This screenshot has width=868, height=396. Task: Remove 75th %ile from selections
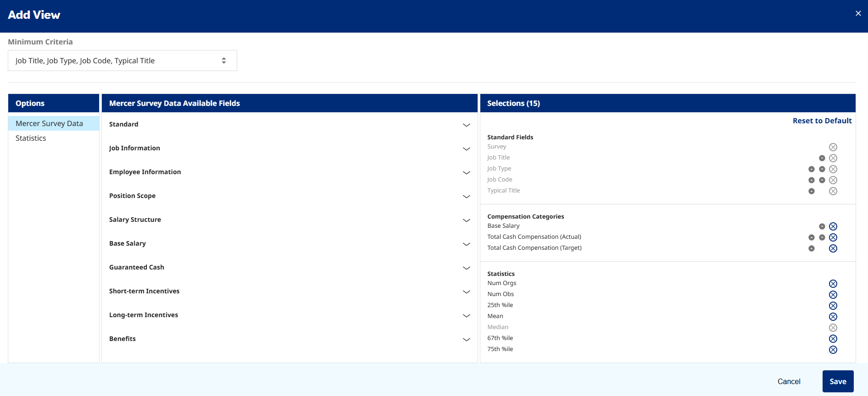point(833,350)
